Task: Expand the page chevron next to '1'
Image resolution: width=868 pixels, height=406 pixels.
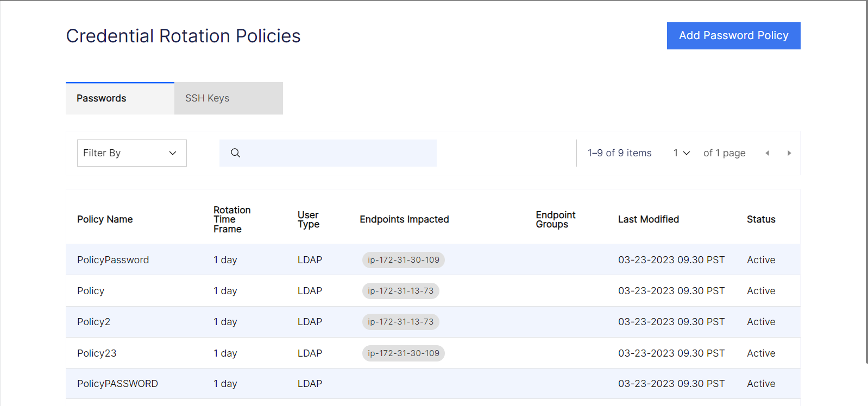Action: 686,153
